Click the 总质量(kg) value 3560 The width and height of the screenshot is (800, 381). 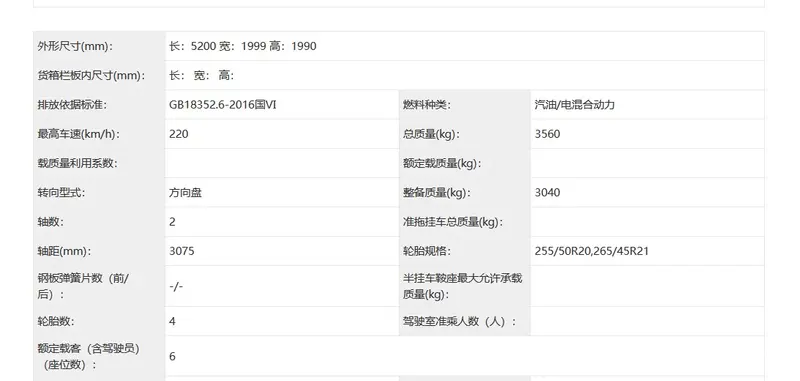[547, 134]
